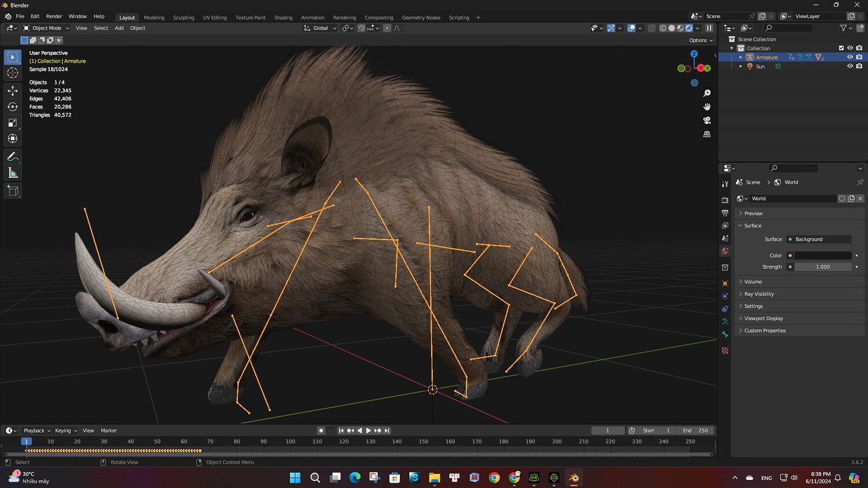The height and width of the screenshot is (488, 868).
Task: Expand the Ray Visibility panel
Action: point(759,294)
